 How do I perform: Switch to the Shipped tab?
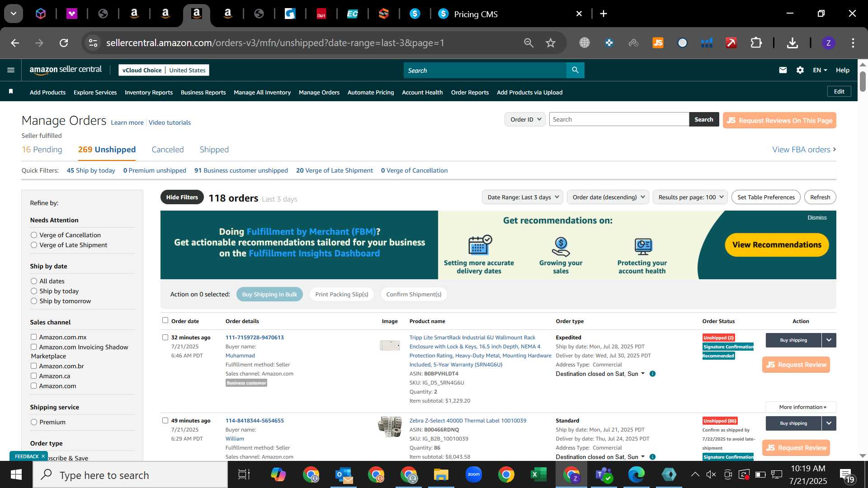[214, 150]
